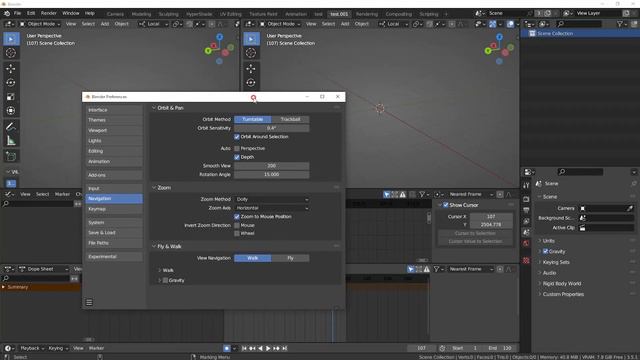Viewport: 640px width, 360px height.
Task: Toggle Zoom to Mouse Position checkbox
Action: coord(237,217)
